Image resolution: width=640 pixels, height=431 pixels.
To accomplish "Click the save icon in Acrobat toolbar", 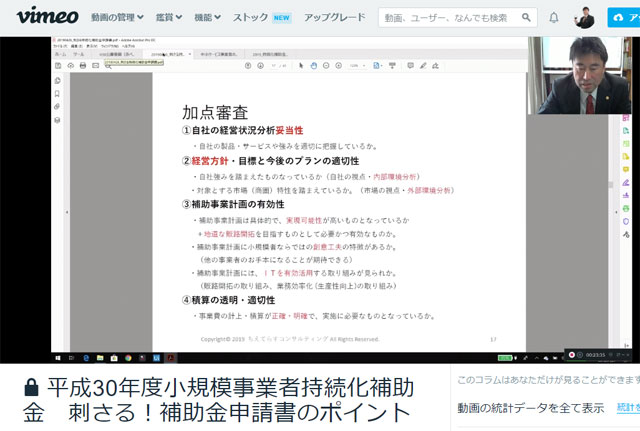I will pyautogui.click(x=58, y=66).
